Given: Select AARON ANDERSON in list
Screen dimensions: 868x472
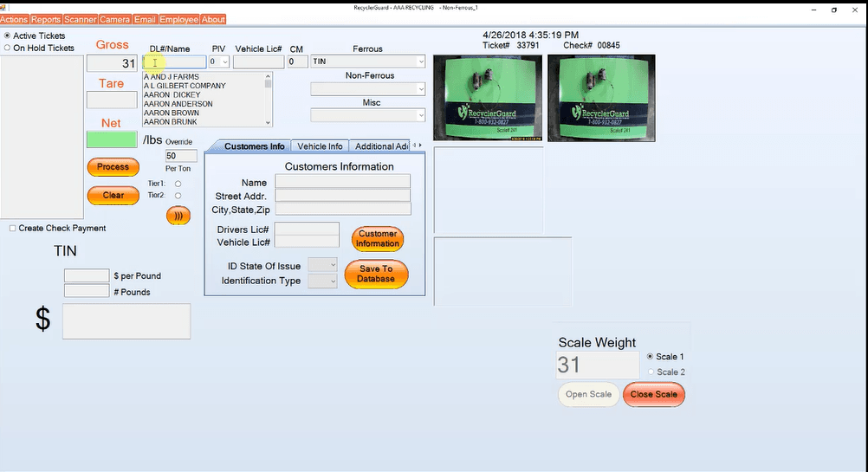Looking at the screenshot, I should (x=178, y=103).
